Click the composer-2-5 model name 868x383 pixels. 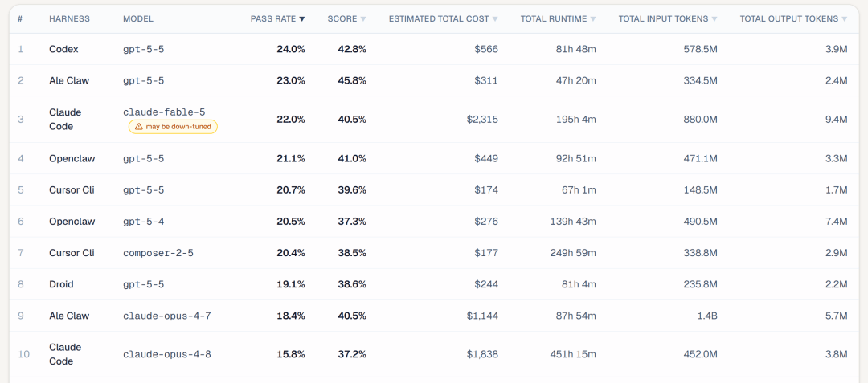pyautogui.click(x=158, y=253)
